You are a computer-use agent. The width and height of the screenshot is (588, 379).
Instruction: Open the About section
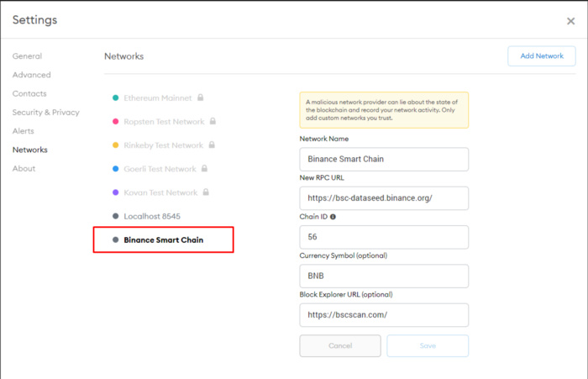tap(24, 168)
